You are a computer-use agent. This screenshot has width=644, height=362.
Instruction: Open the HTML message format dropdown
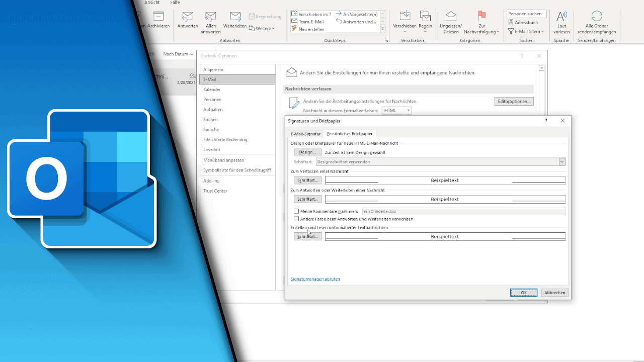pyautogui.click(x=397, y=111)
